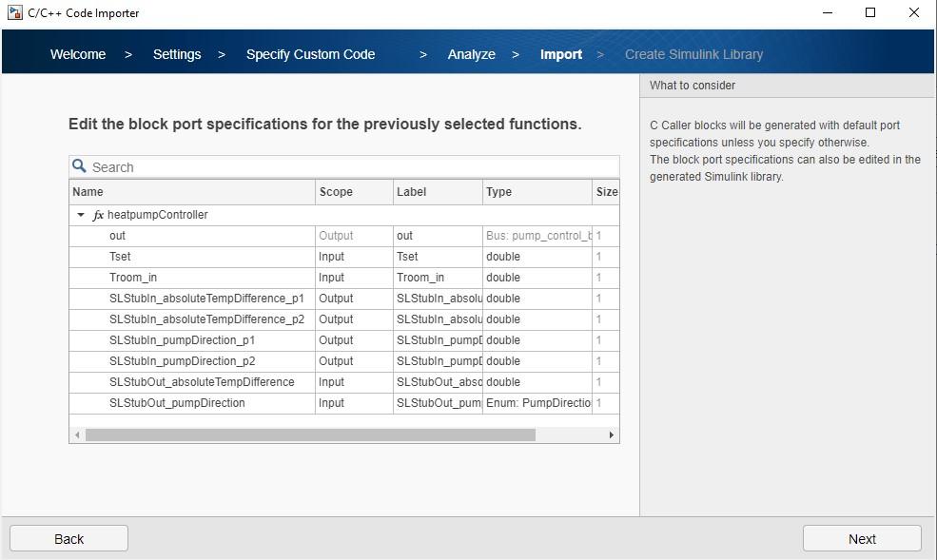Screen dimensions: 937x560
Task: Select the SLStubOut_absoluteTempDifference row
Action: click(202, 382)
